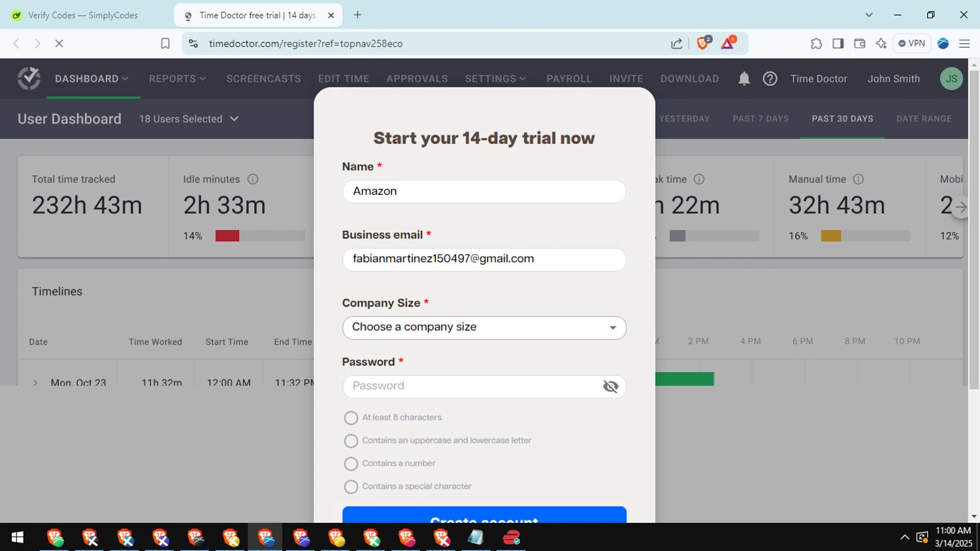Click the '232h 43m' total time value

[x=87, y=206]
